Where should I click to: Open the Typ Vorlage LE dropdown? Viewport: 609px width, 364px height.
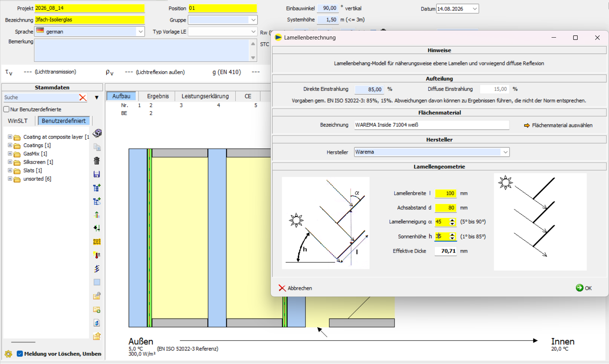[253, 32]
